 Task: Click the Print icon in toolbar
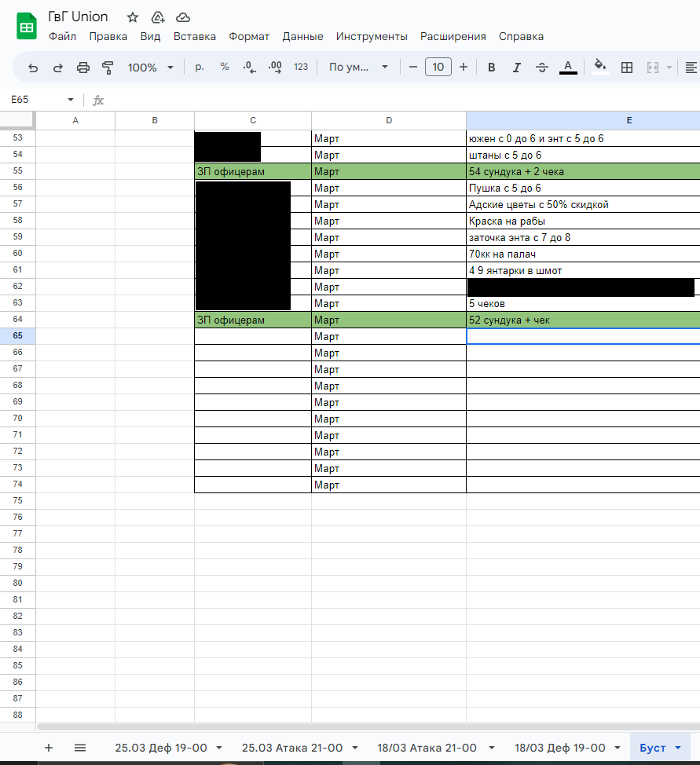click(x=83, y=68)
